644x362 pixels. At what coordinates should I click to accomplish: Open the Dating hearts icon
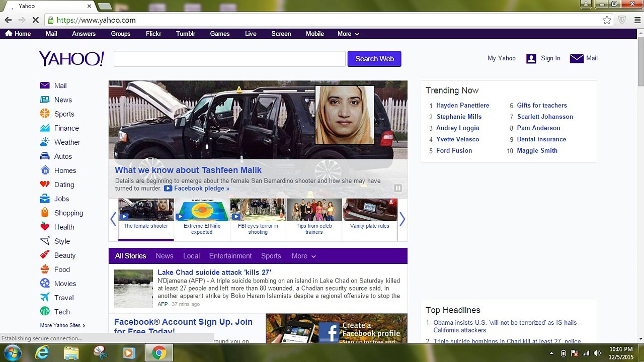(45, 185)
